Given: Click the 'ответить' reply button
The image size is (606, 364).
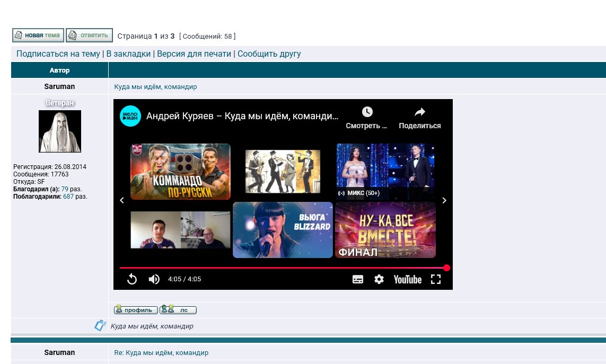Looking at the screenshot, I should coord(89,35).
